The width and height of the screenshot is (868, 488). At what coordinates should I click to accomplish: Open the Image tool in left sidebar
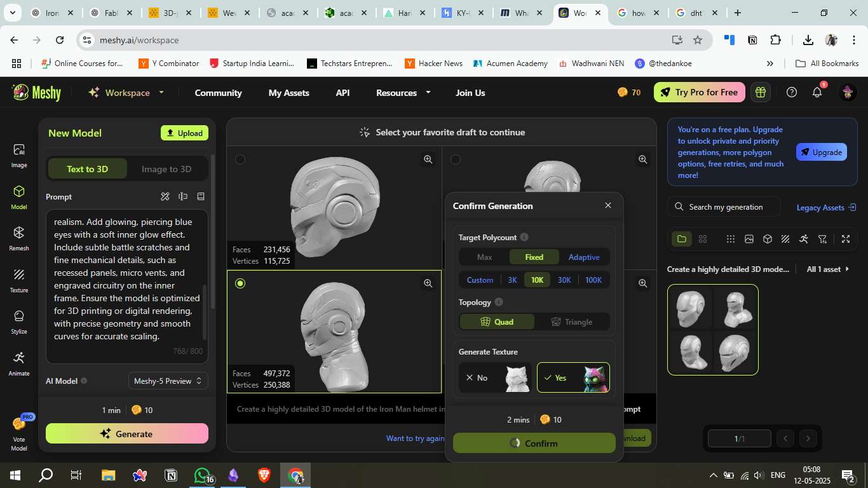pos(19,156)
